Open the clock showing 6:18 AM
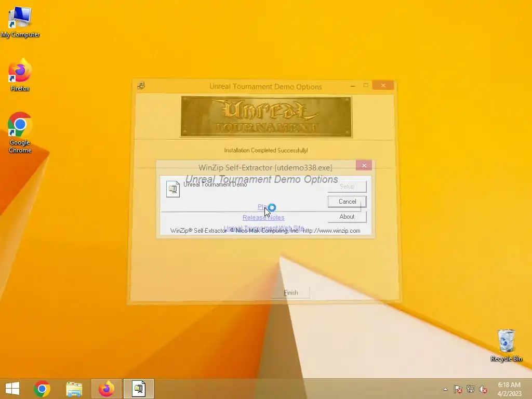Image resolution: width=532 pixels, height=399 pixels. 509,389
